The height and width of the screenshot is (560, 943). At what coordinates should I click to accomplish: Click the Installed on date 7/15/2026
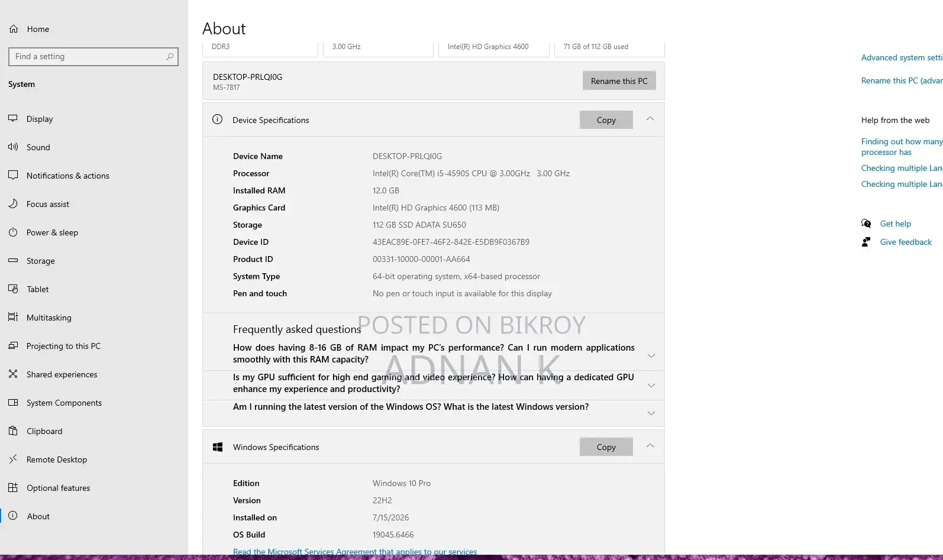[390, 517]
